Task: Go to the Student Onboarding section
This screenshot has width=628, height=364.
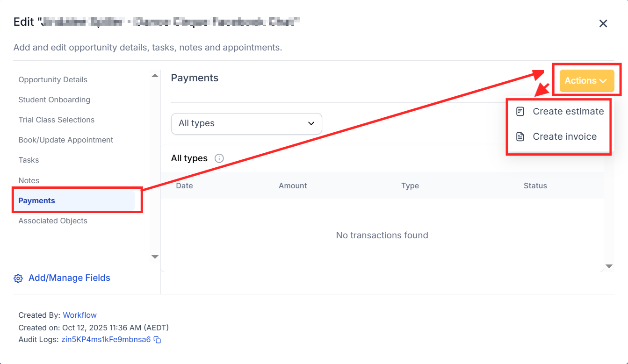Action: 54,100
